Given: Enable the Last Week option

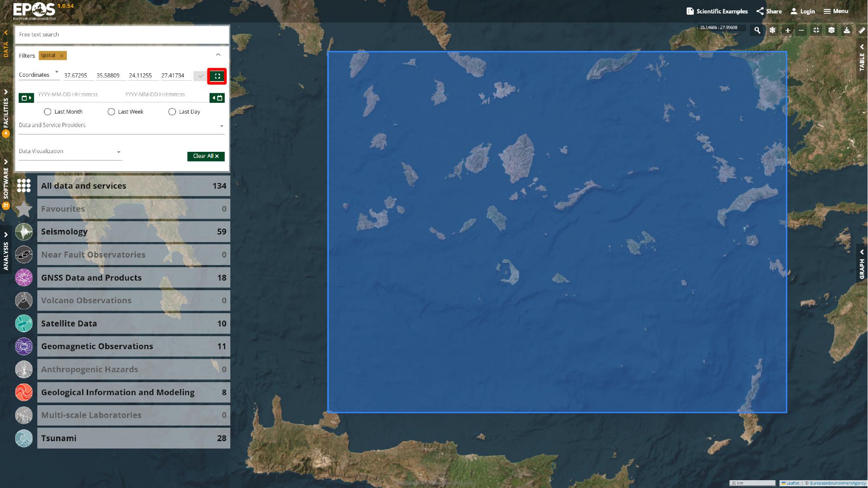Looking at the screenshot, I should 111,111.
